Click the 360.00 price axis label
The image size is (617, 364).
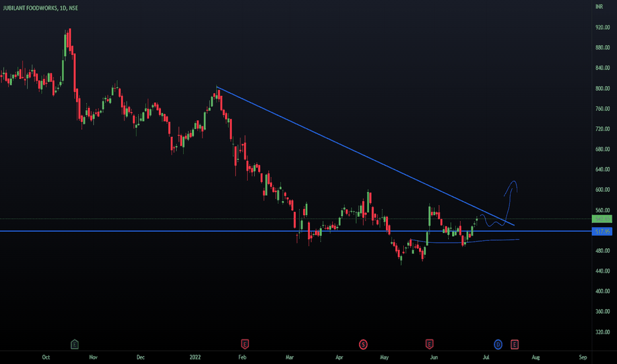click(x=602, y=312)
